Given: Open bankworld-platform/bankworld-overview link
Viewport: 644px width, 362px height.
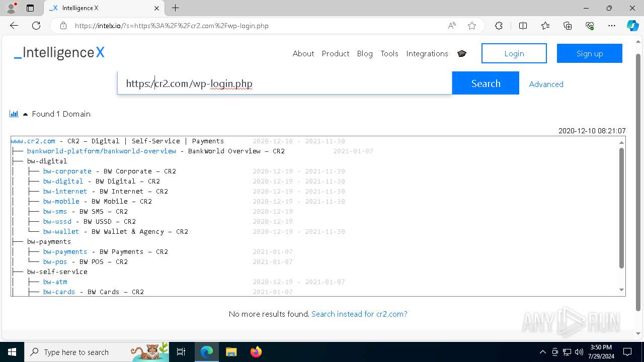Looking at the screenshot, I should pyautogui.click(x=102, y=151).
